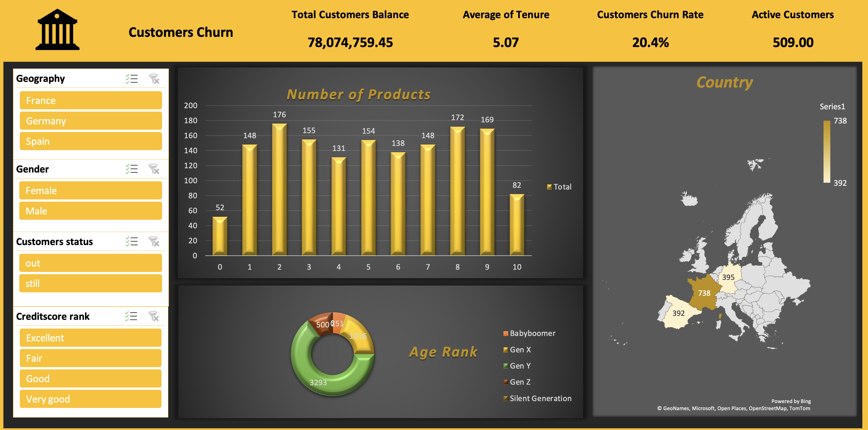The image size is (868, 430).
Task: Filter by Very good credit score
Action: click(91, 399)
